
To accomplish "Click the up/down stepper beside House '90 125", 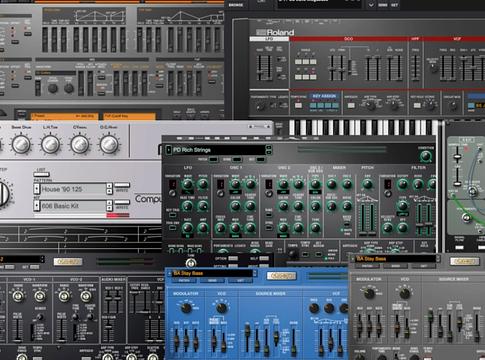I will [x=109, y=189].
